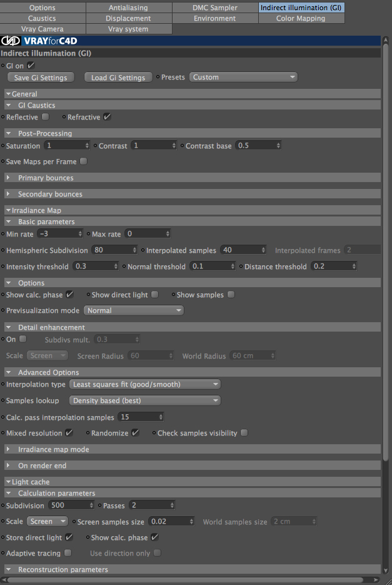This screenshot has width=392, height=585.
Task: Click the Max rate stepper arrows
Action: tap(168, 234)
